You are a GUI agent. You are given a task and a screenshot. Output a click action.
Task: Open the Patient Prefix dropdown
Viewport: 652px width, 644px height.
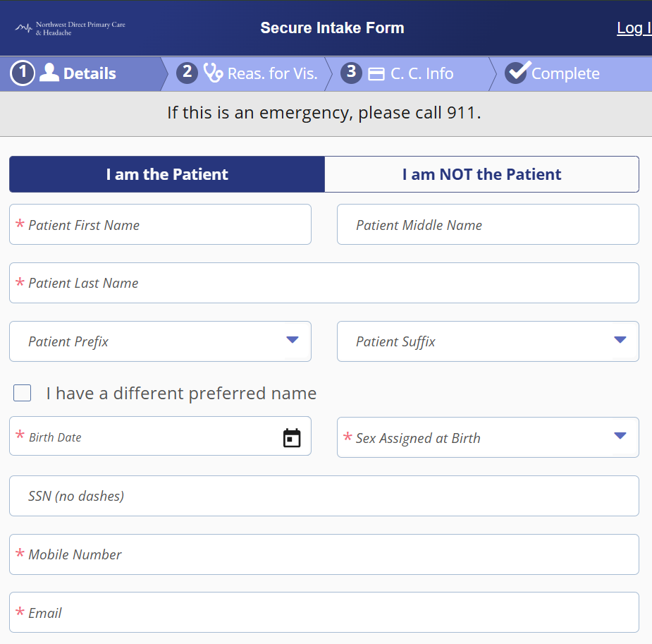(160, 341)
